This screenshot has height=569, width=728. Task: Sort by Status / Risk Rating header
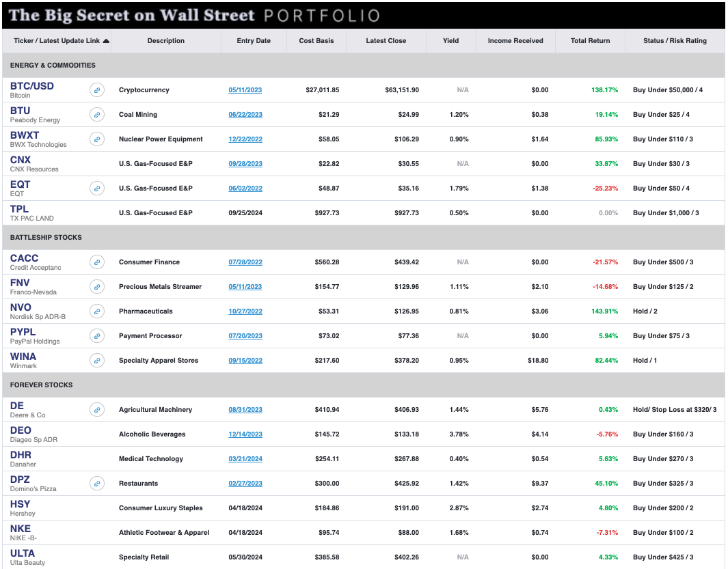(675, 41)
